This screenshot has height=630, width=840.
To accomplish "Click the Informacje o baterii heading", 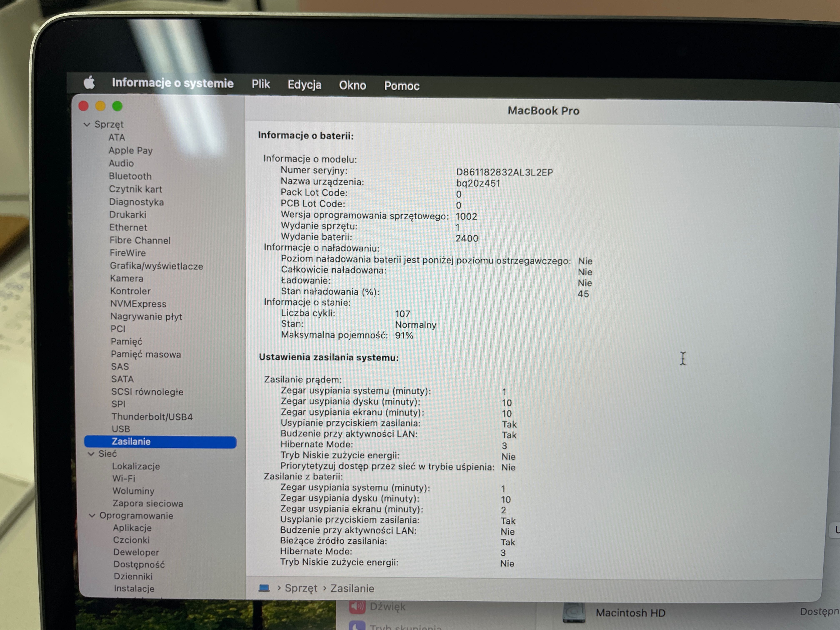I will click(x=306, y=136).
